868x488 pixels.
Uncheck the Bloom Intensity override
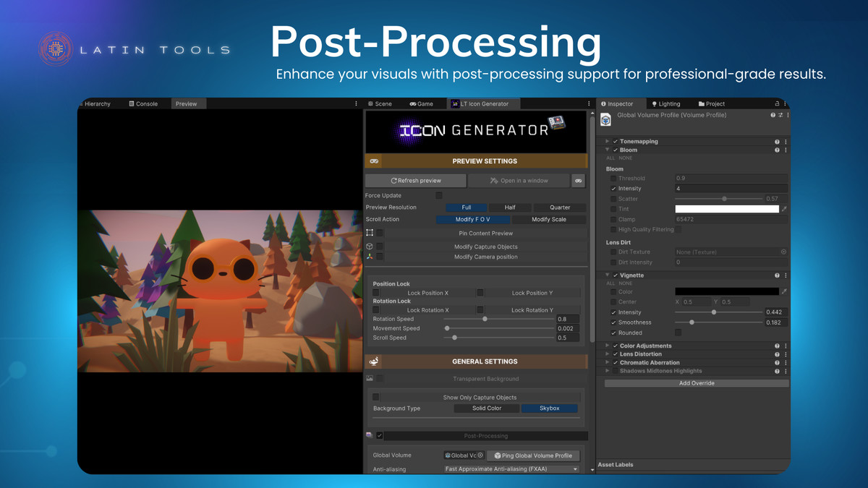click(x=613, y=189)
